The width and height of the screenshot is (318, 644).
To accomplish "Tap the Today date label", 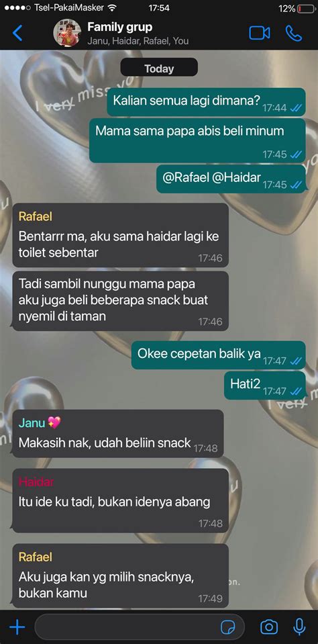I will 159,68.
